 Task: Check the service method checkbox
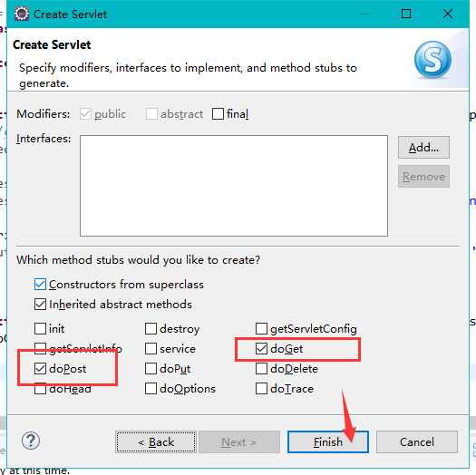tap(151, 348)
